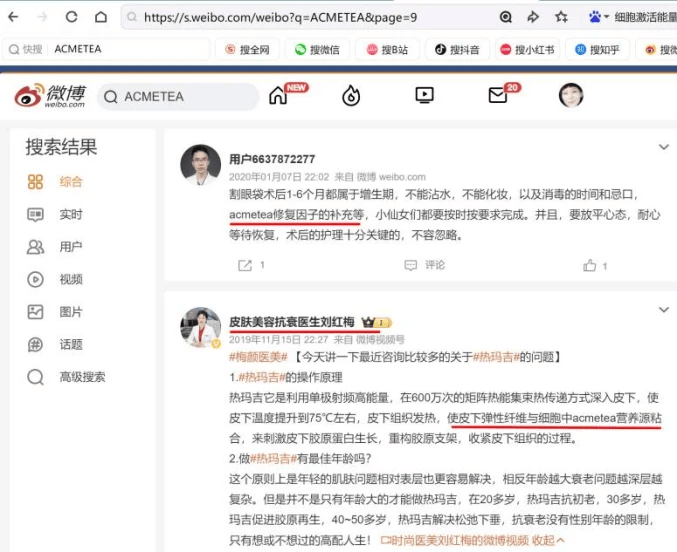Click the 搜微信 button
This screenshot has height=552, width=677.
pyautogui.click(x=317, y=50)
